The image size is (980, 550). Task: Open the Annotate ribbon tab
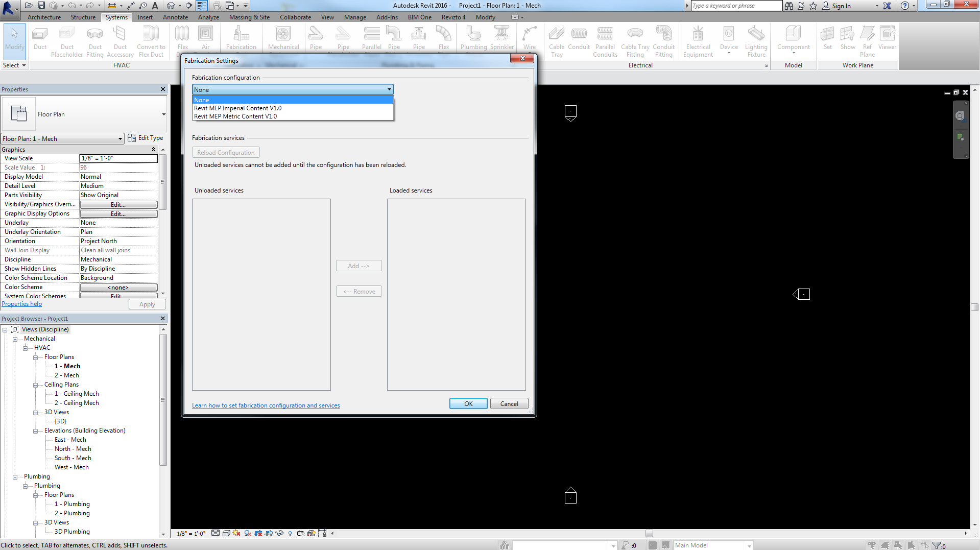pos(175,17)
